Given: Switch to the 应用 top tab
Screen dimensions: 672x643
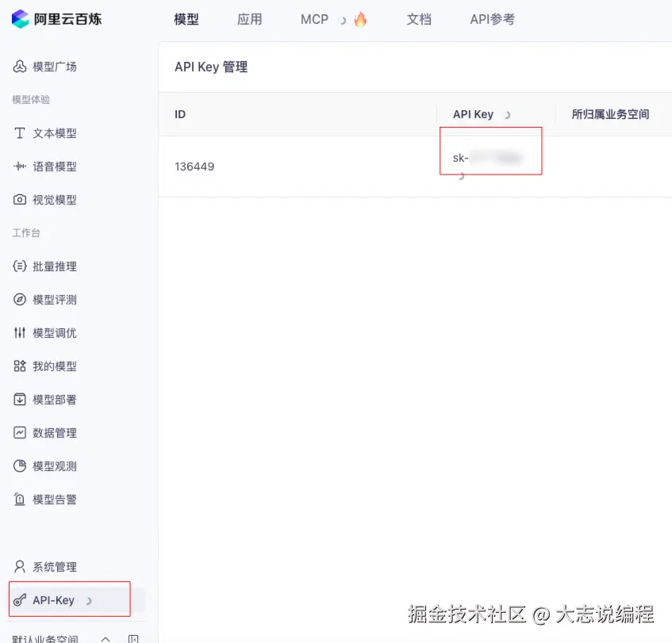Looking at the screenshot, I should (249, 19).
